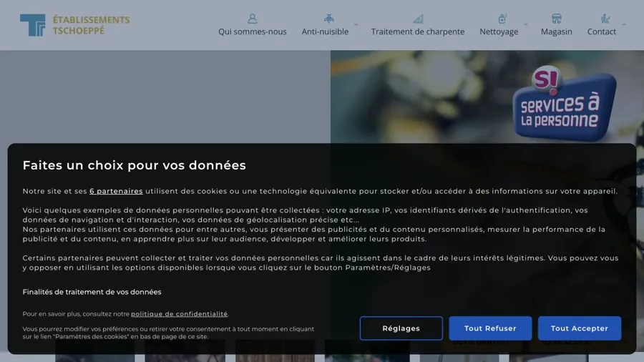Expand the Contact dropdown arrow

pos(623,24)
